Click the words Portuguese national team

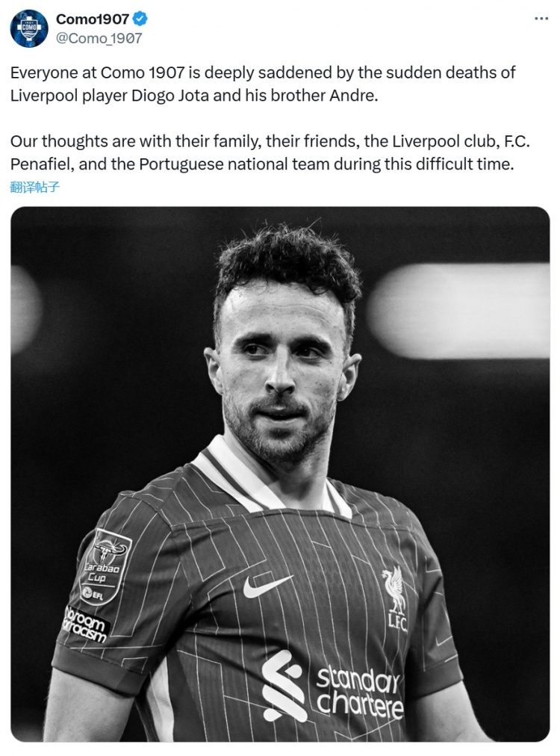tap(210, 164)
